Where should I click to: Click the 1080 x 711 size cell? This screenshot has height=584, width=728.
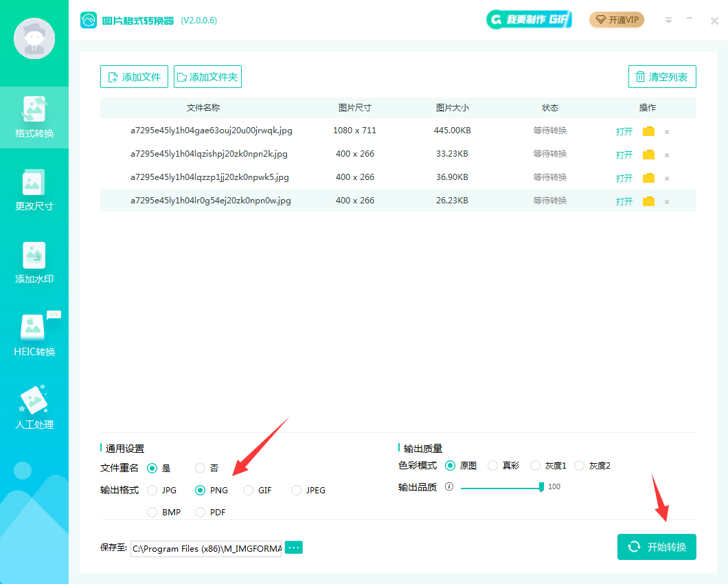click(354, 131)
